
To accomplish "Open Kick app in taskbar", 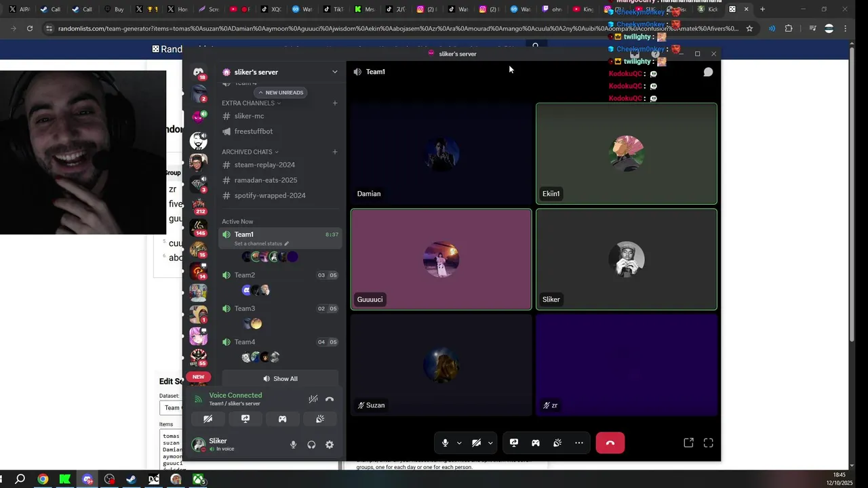I will [65, 479].
